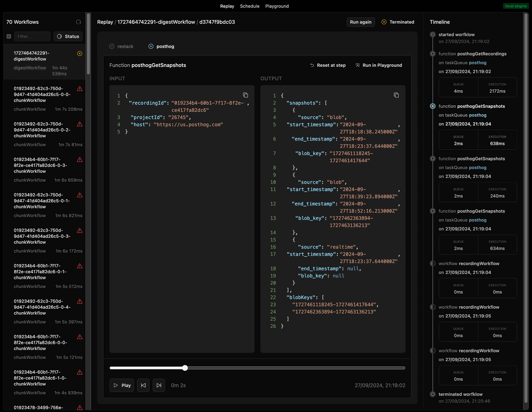The width and height of the screenshot is (532, 412).
Task: Open the 01923492...-0-0-chunkWorkflow entry
Action: click(44, 98)
